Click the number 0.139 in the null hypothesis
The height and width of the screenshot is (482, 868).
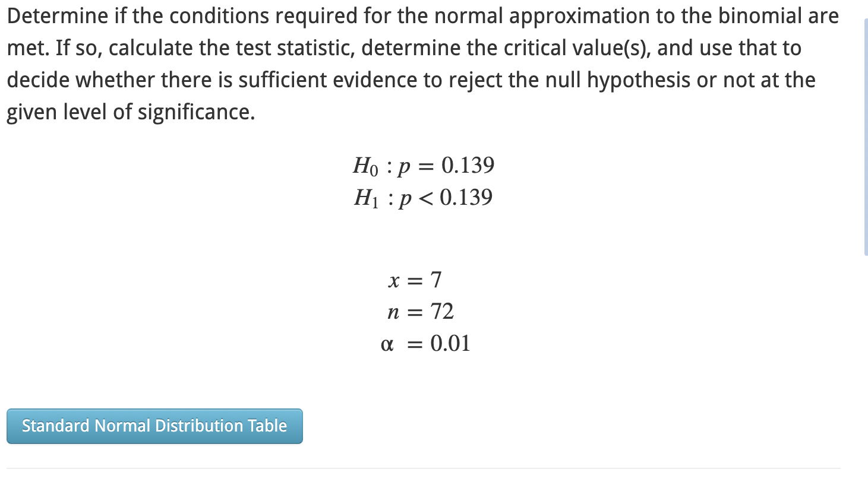[x=468, y=165]
